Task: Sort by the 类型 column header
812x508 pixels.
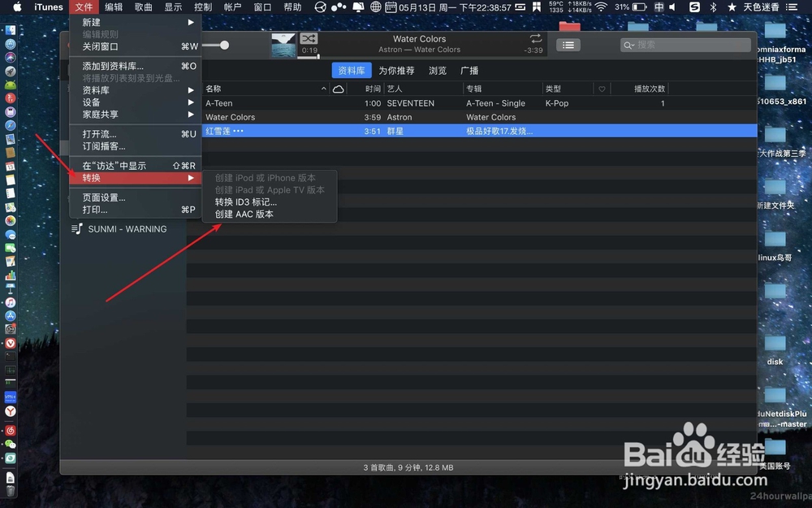Action: coord(568,89)
